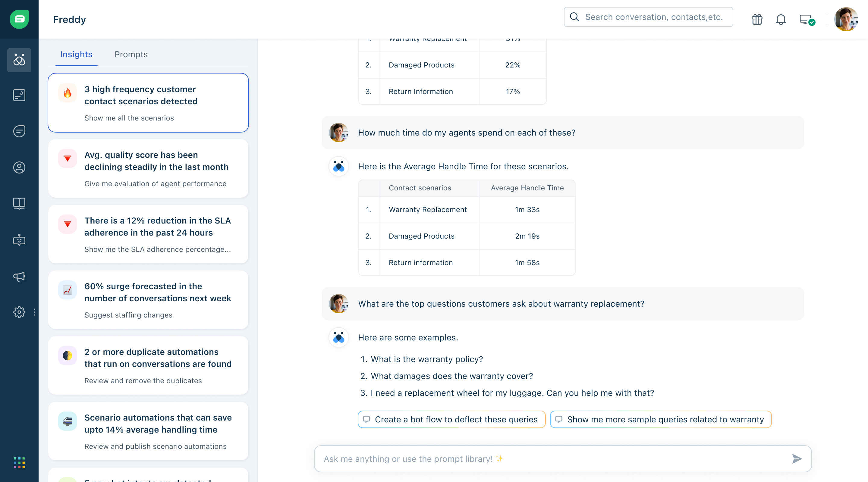Open the Bot builder icon in the sidebar
This screenshot has height=482, width=868.
coord(19,240)
